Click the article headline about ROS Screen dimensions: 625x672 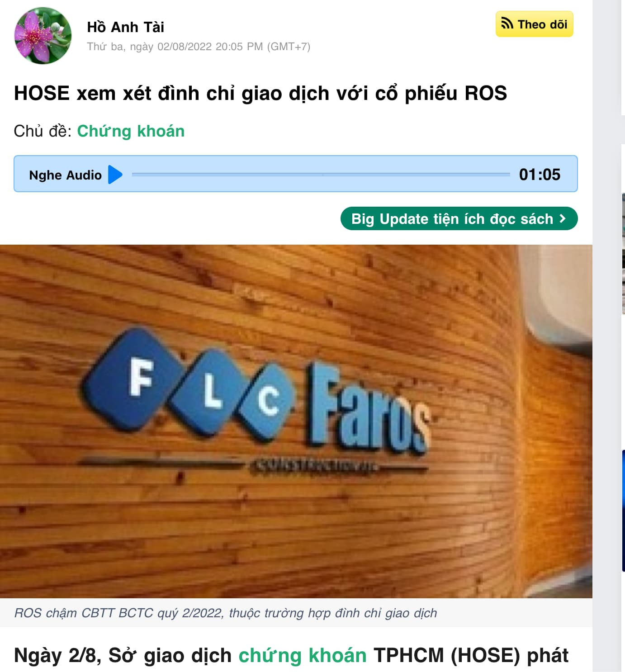coord(260,93)
